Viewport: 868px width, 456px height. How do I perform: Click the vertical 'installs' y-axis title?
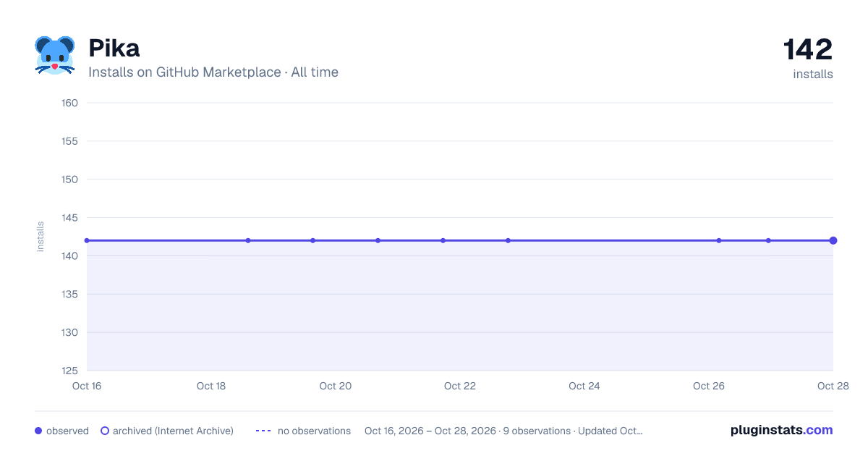(x=41, y=237)
